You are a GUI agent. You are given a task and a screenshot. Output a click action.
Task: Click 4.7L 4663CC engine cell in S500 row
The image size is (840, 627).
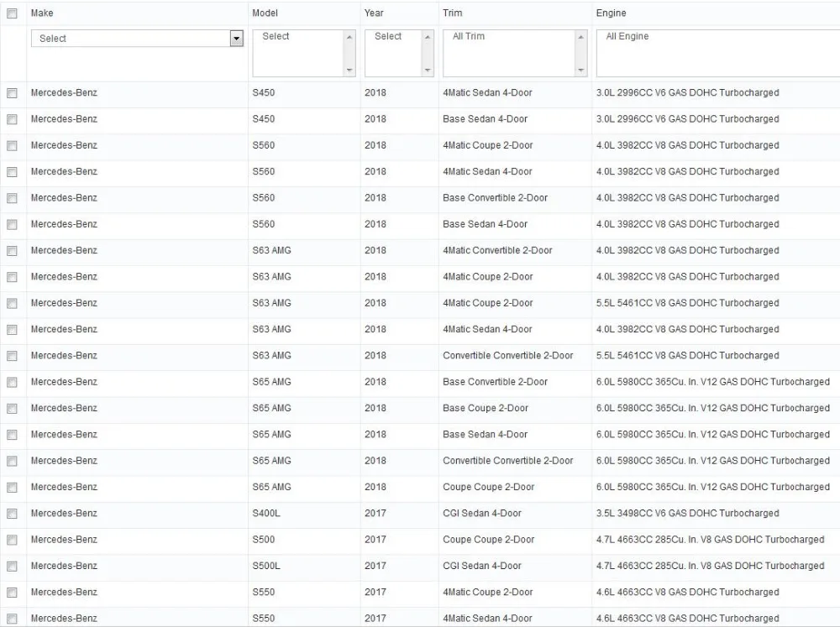(711, 539)
